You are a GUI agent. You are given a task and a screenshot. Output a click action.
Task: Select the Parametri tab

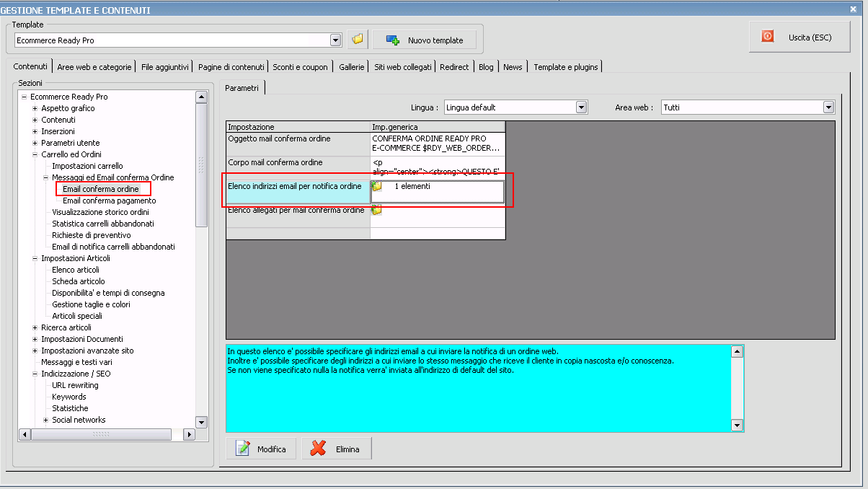click(x=242, y=87)
